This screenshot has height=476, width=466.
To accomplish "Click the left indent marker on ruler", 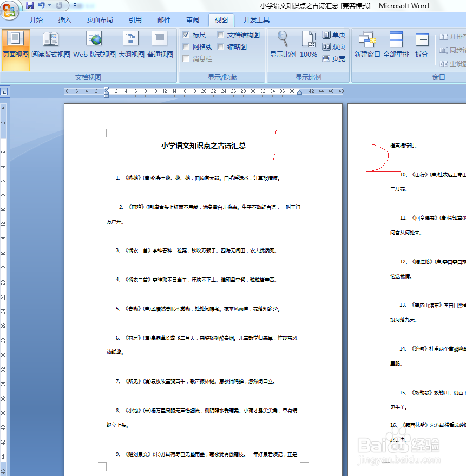I will click(x=106, y=95).
